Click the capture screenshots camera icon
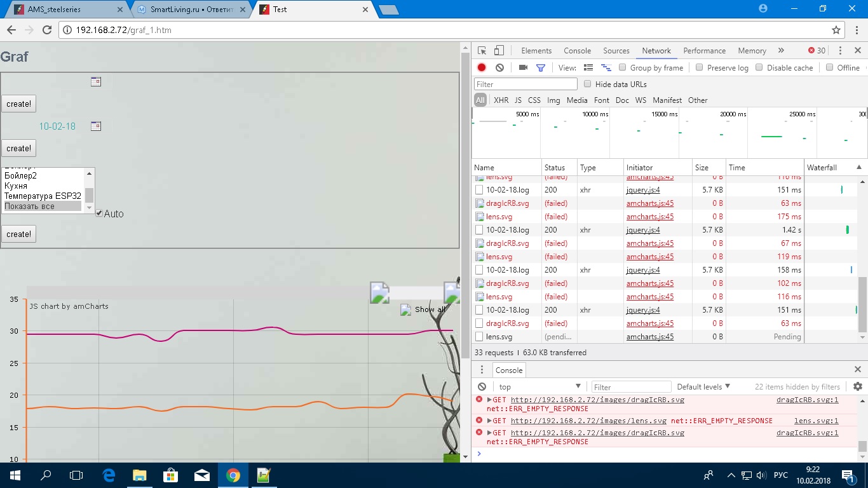868x488 pixels. (523, 68)
